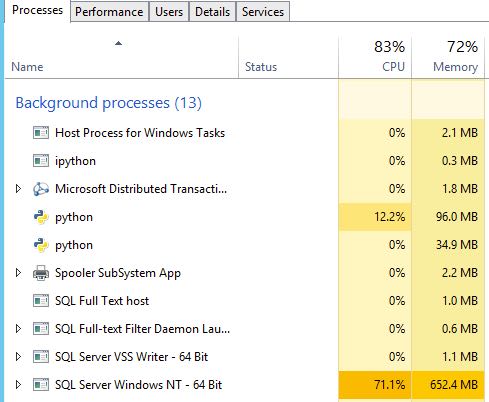Click the Spooler SubSystem App printer icon
This screenshot has width=489, height=402.
[41, 273]
